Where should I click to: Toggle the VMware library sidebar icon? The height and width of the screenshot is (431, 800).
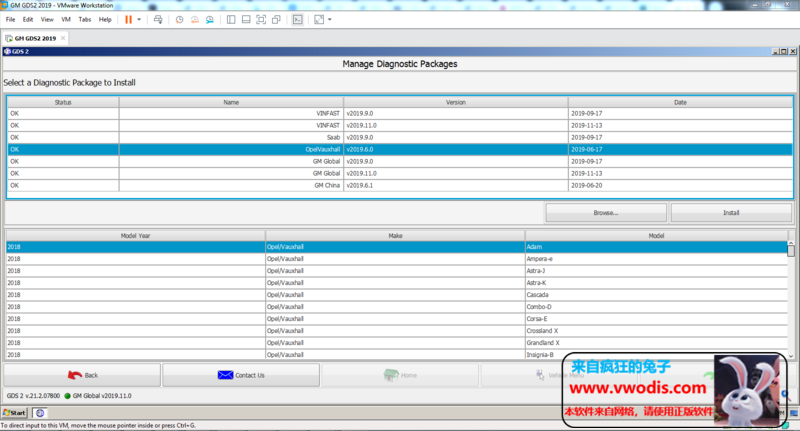coord(231,19)
